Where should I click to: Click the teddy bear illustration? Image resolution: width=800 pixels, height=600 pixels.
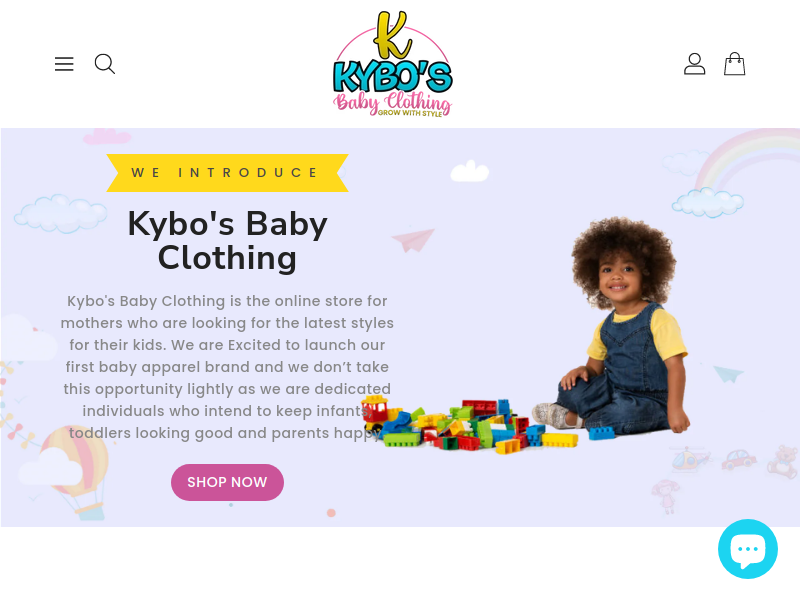click(784, 462)
